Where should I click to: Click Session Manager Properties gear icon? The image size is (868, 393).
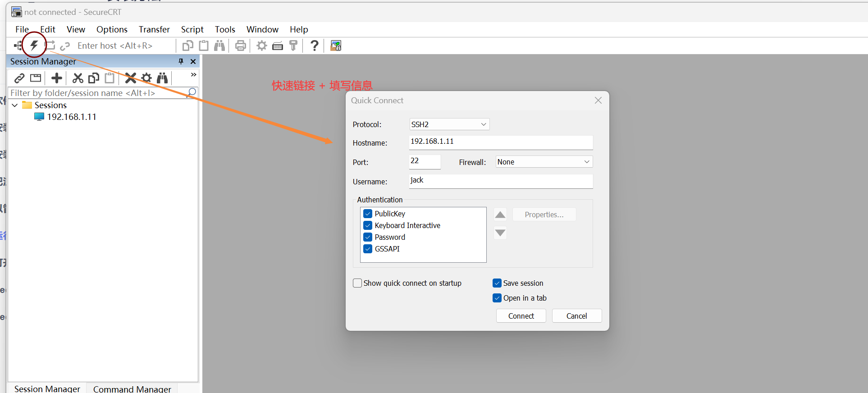click(x=146, y=78)
